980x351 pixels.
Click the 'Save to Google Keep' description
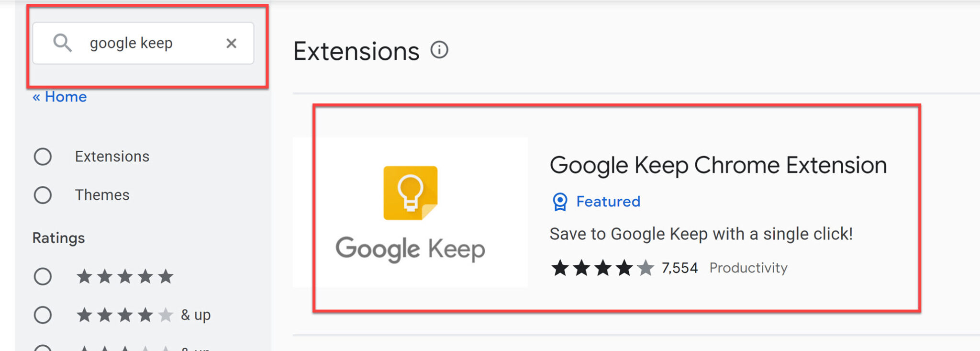point(701,234)
